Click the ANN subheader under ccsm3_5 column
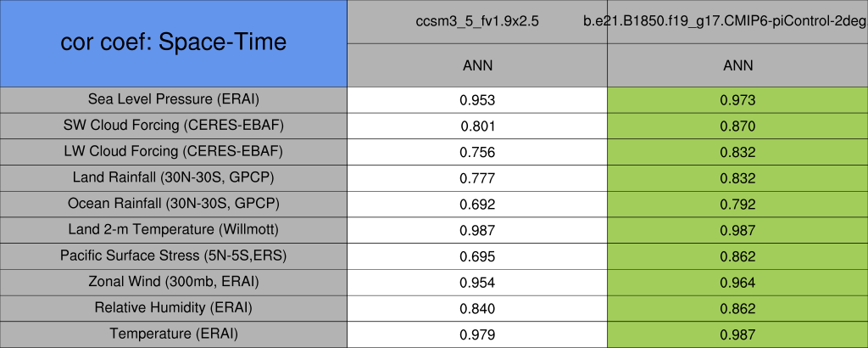This screenshot has width=868, height=348. pos(477,65)
